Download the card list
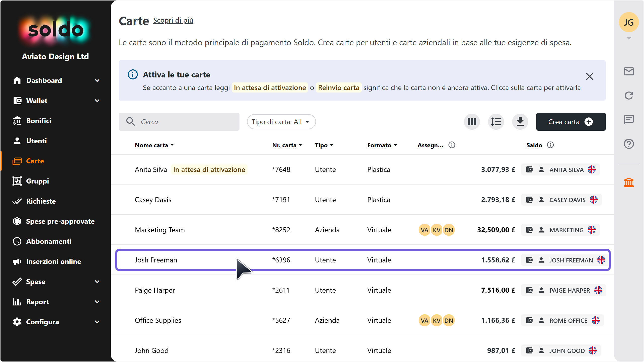 pyautogui.click(x=520, y=122)
